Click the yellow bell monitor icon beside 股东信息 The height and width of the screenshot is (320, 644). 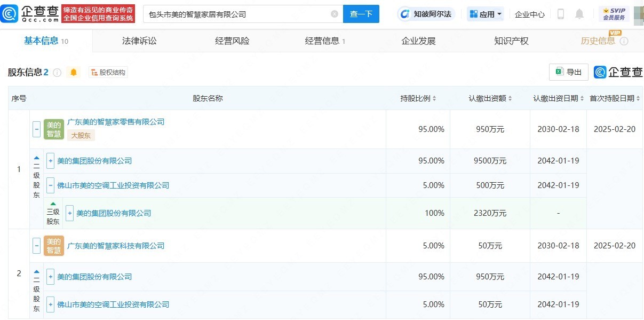tap(74, 72)
